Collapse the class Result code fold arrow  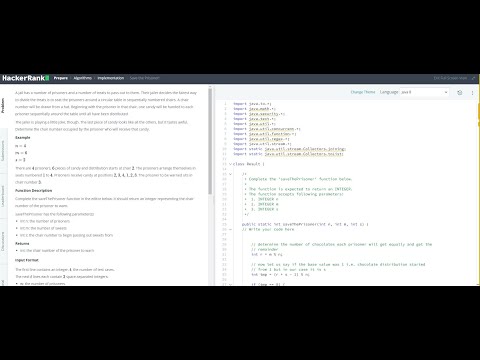click(x=230, y=164)
